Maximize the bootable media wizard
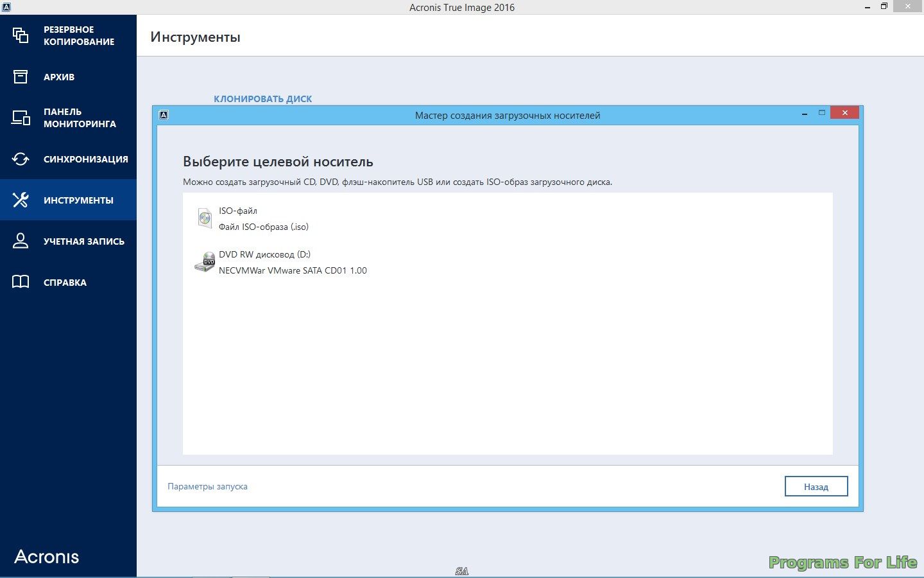 pyautogui.click(x=821, y=113)
